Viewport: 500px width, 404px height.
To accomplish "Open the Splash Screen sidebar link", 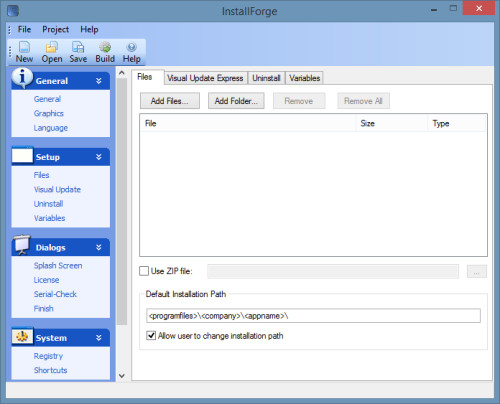I will tap(58, 265).
